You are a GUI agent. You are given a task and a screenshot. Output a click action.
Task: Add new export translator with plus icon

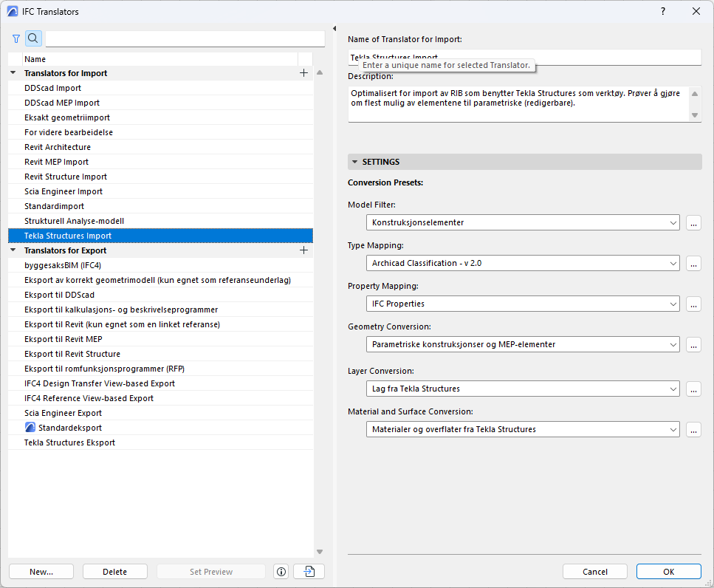[303, 250]
